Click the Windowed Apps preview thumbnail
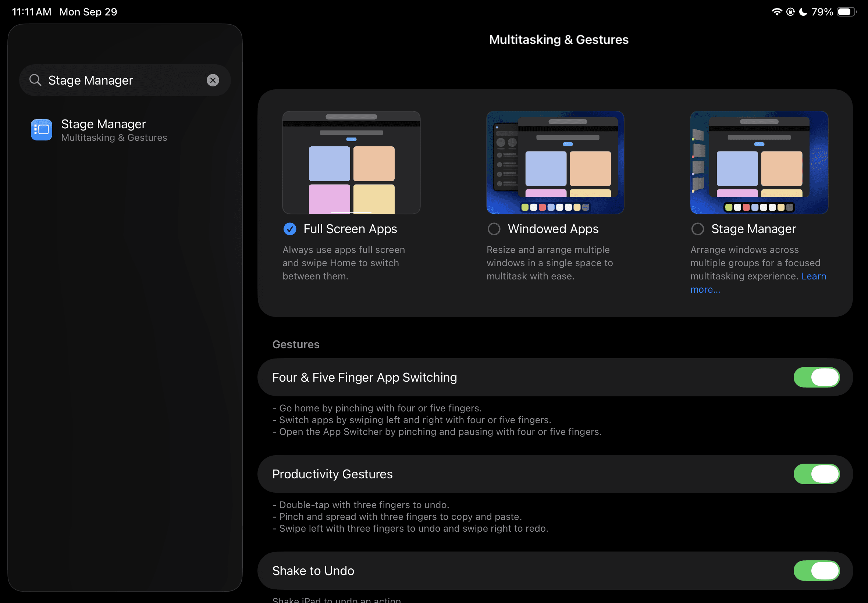This screenshot has width=868, height=603. tap(555, 163)
